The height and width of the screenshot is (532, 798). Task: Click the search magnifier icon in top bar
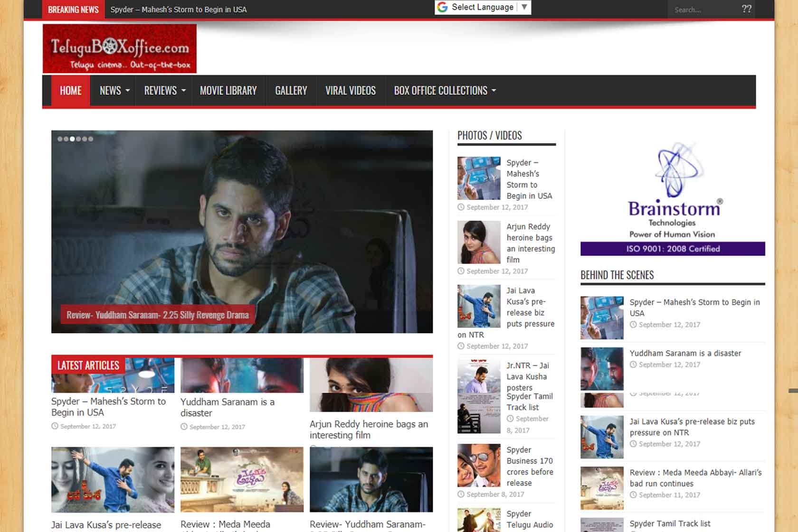pos(746,9)
